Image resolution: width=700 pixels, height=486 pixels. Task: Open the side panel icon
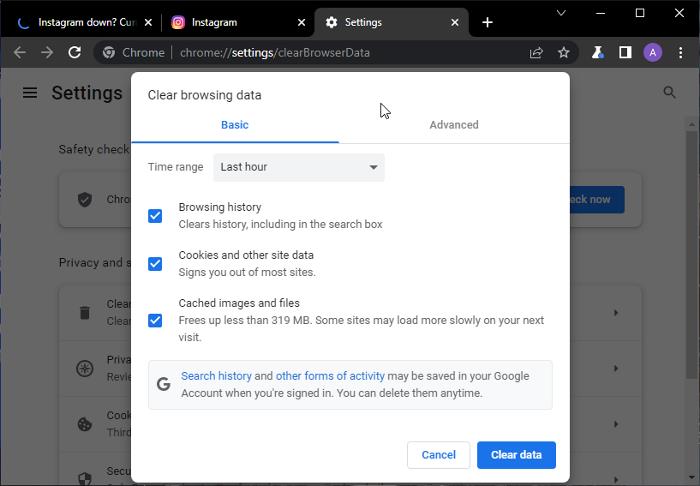[x=625, y=52]
